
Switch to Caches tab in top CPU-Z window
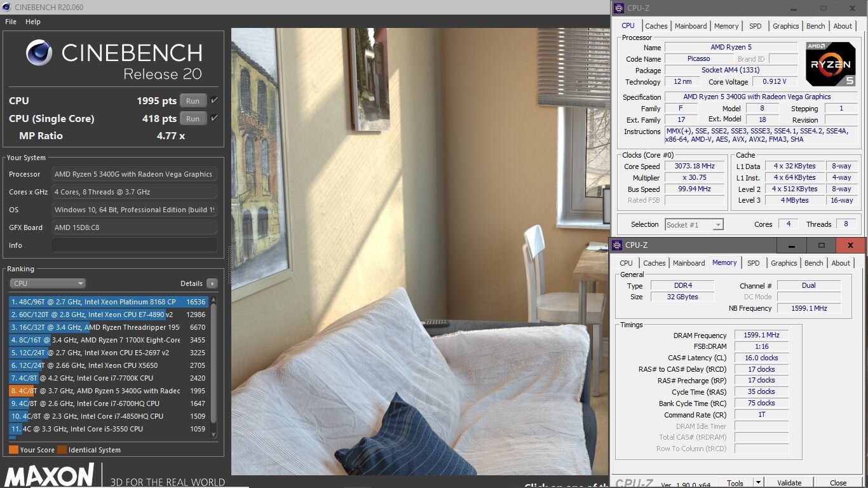pos(656,26)
